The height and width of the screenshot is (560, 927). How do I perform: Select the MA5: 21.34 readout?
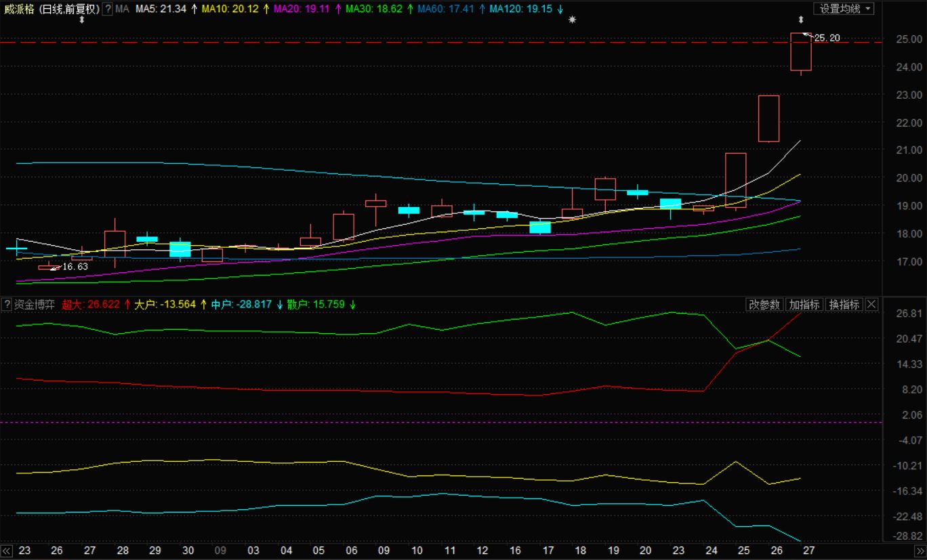161,9
